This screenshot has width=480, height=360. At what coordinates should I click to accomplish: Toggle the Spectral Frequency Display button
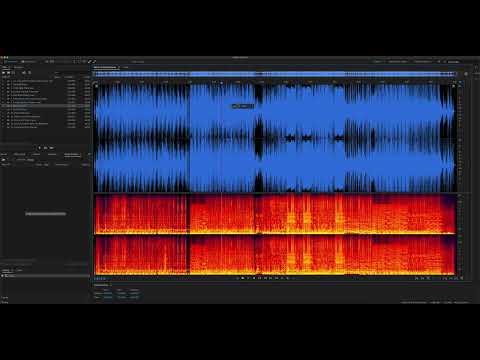47,62
